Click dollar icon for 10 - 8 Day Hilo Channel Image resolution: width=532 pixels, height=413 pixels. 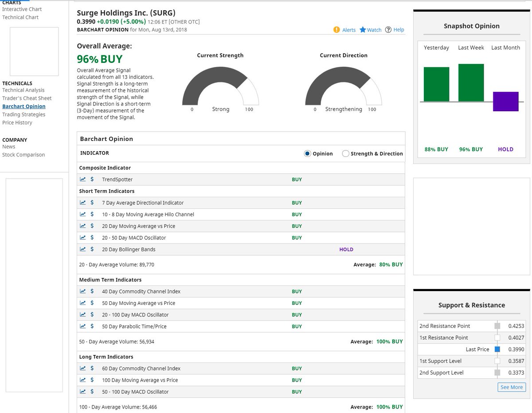click(x=92, y=214)
